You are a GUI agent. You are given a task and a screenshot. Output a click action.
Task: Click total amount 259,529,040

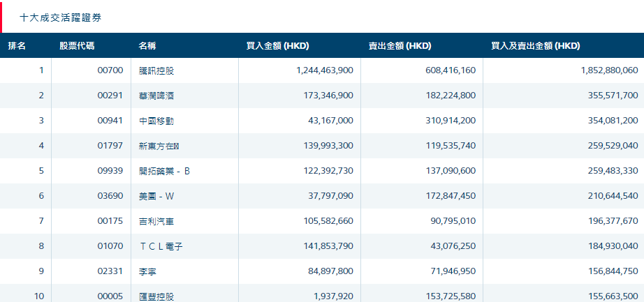pos(613,146)
